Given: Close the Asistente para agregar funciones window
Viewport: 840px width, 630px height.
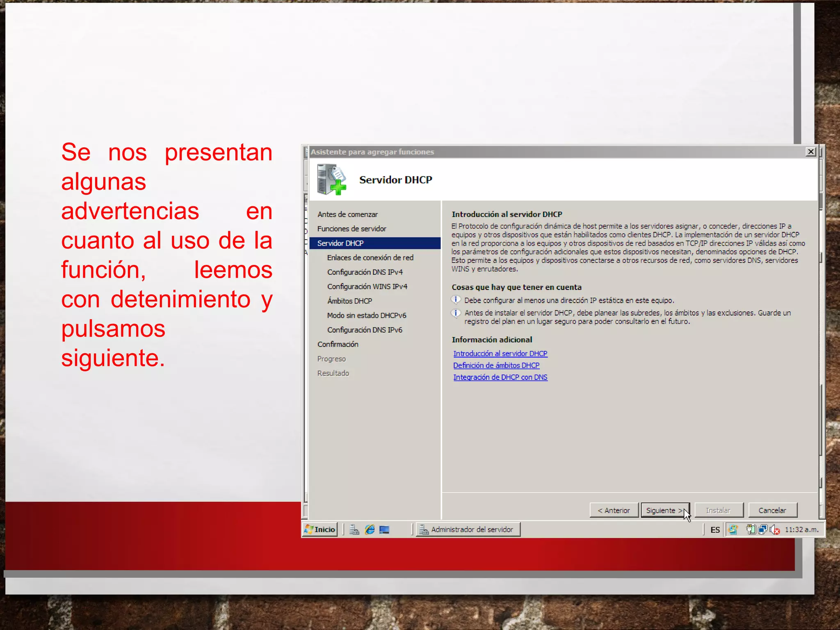Looking at the screenshot, I should pos(810,152).
